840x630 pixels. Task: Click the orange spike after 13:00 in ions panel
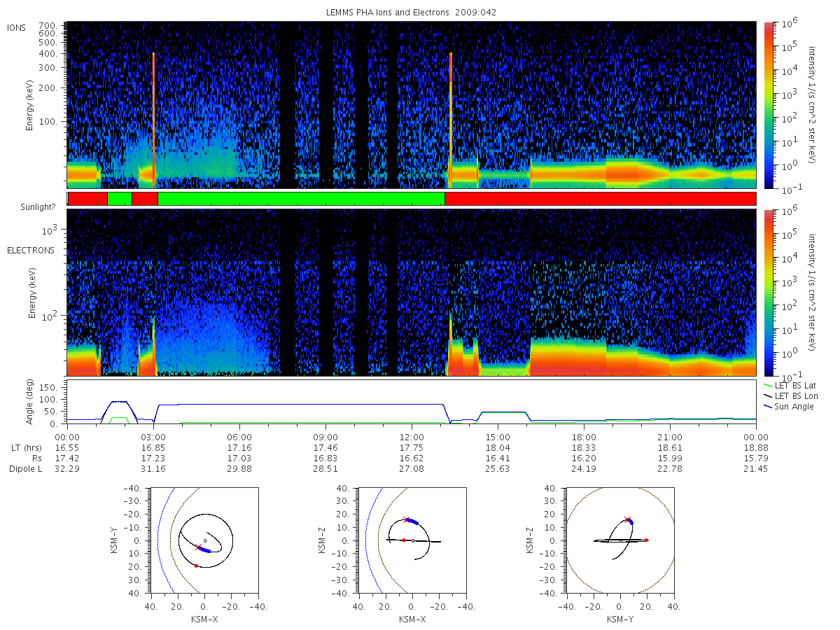pyautogui.click(x=451, y=120)
